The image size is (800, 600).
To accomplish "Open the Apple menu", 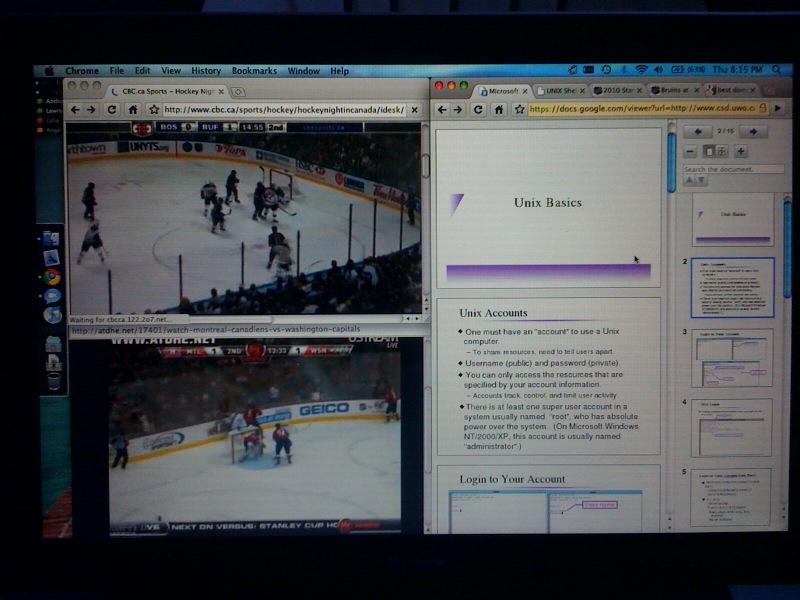I will coord(49,71).
